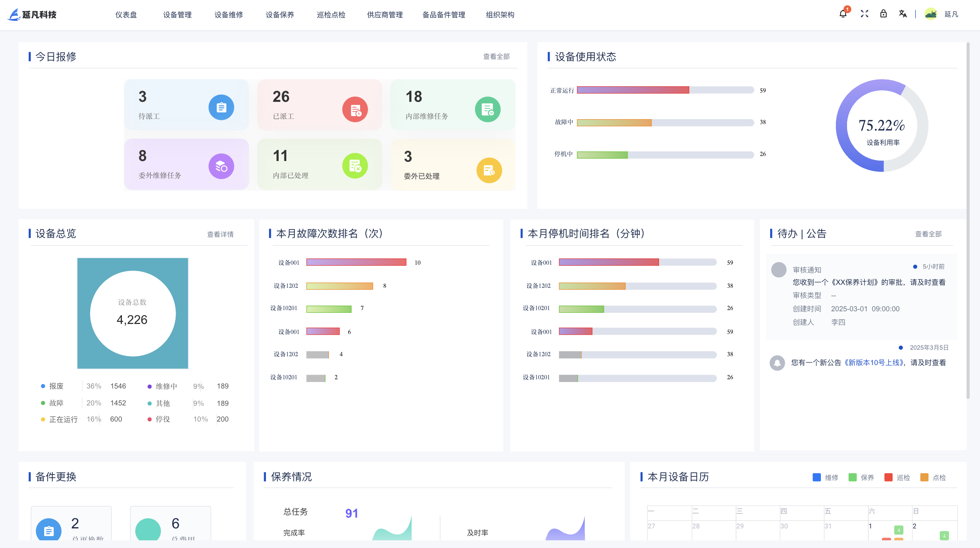Click the lock screen icon

pos(884,14)
